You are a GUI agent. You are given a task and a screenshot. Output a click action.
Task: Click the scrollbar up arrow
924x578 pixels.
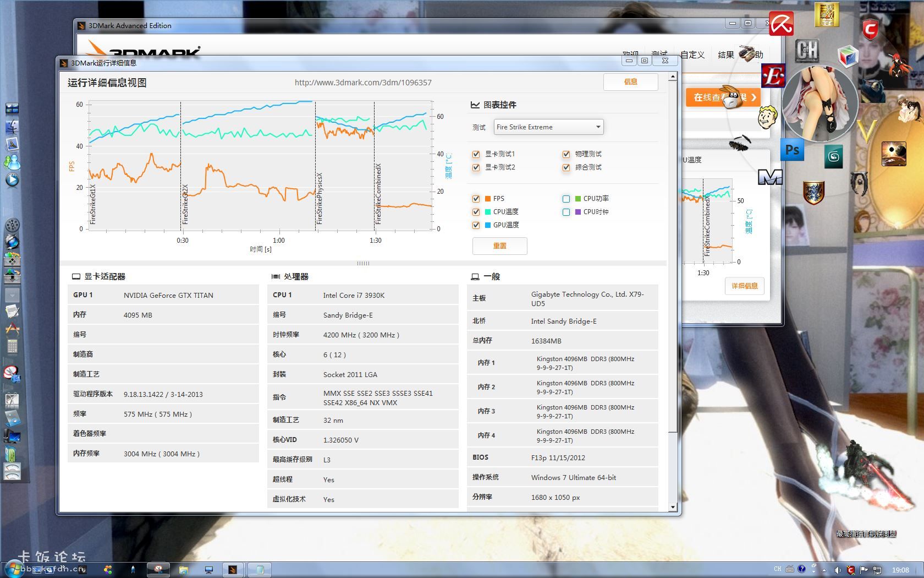pyautogui.click(x=673, y=77)
